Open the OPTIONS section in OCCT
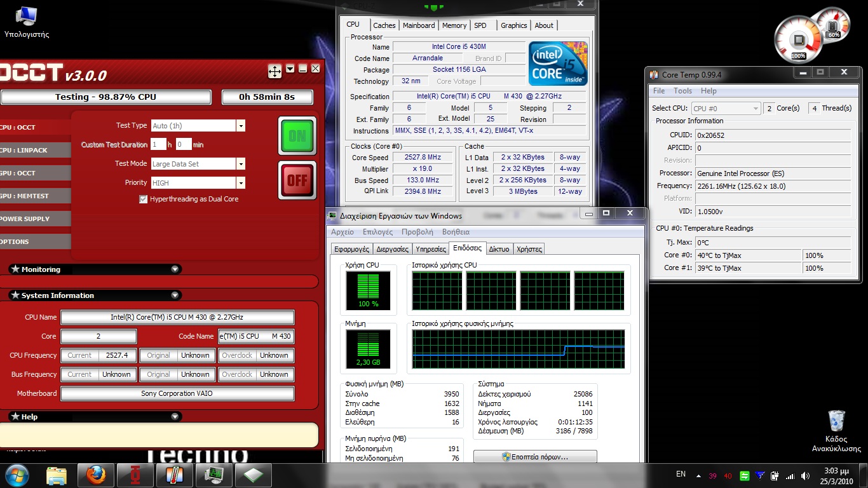 (x=35, y=241)
